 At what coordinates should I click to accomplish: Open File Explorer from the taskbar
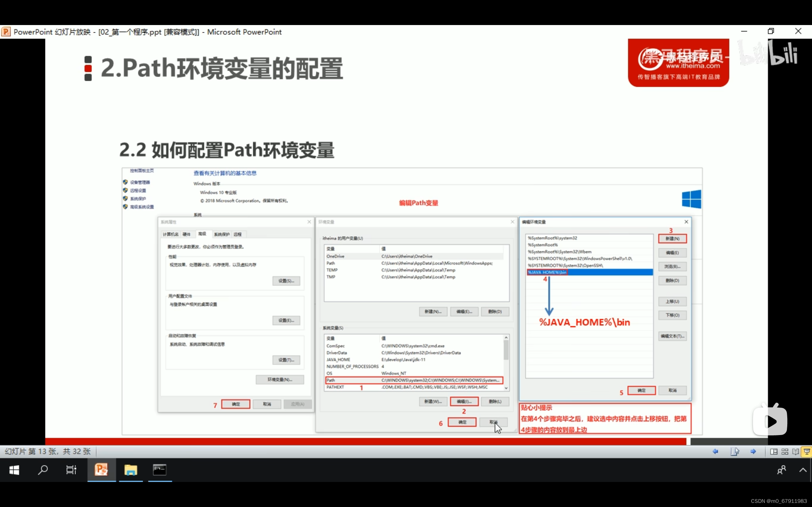pos(131,470)
